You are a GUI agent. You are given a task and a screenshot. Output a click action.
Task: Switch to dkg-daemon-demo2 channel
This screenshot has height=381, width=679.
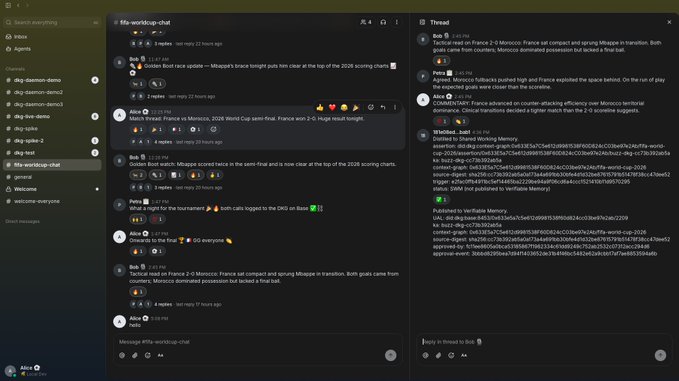pos(52,92)
